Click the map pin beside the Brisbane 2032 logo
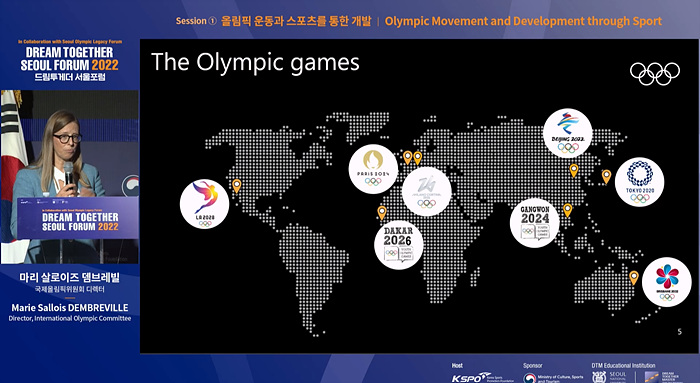 (633, 278)
